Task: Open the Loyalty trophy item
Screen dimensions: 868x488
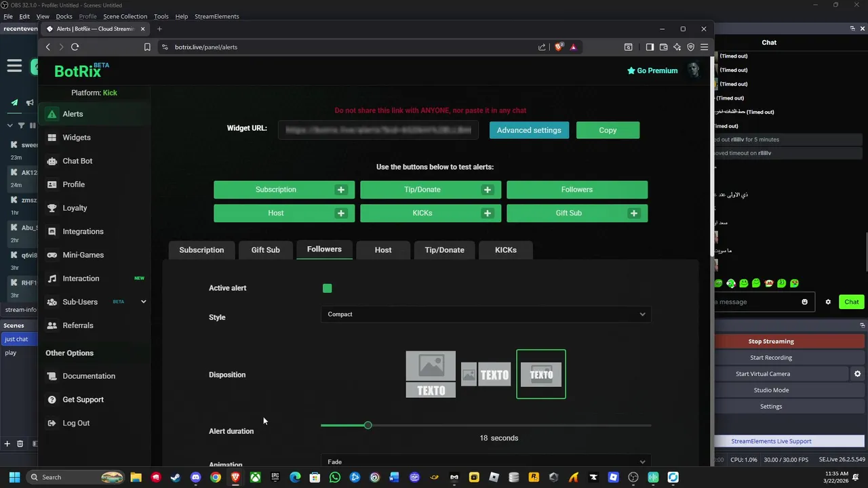Action: point(95,208)
